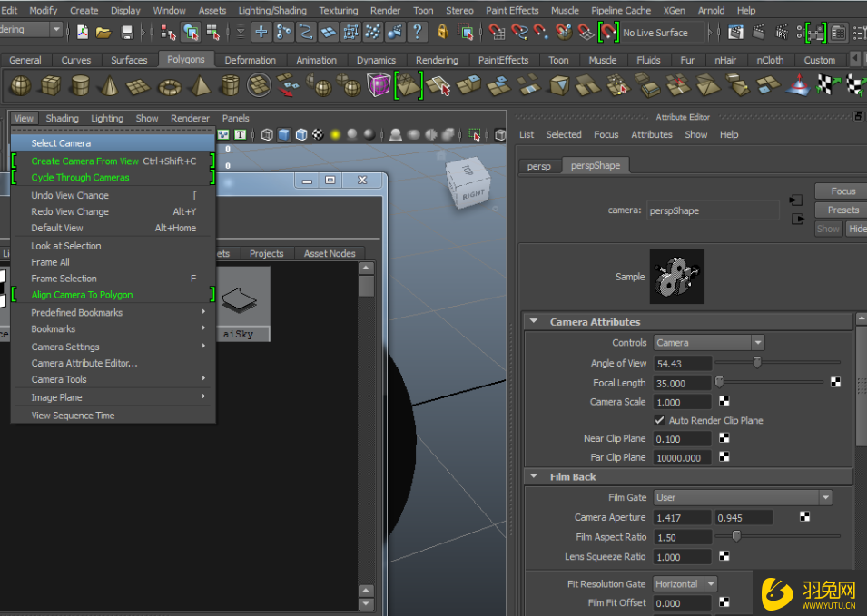This screenshot has height=616, width=867.
Task: Switch to the Deformation shelf tab
Action: (250, 60)
